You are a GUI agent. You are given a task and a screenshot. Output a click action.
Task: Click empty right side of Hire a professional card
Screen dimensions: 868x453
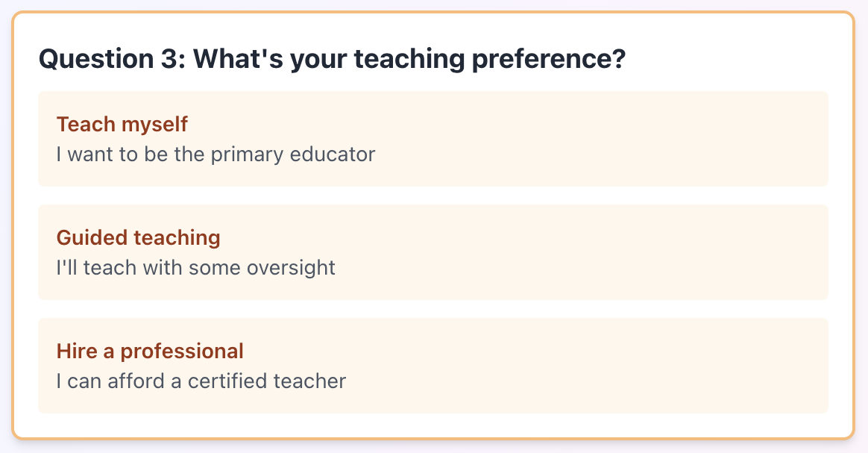671,366
